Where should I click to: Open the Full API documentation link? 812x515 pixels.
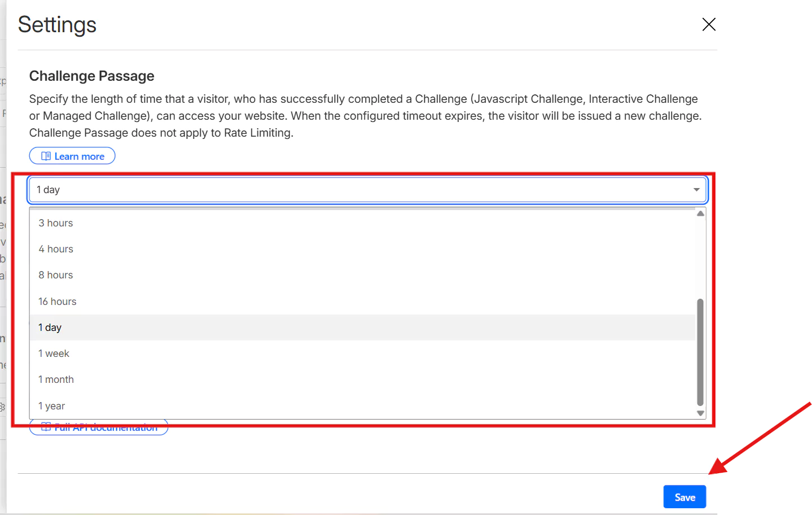coord(106,429)
